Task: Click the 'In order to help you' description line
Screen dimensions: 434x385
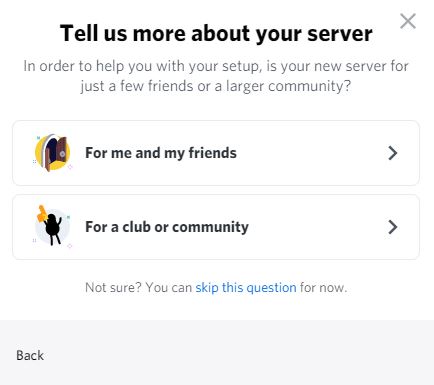Action: (x=216, y=66)
